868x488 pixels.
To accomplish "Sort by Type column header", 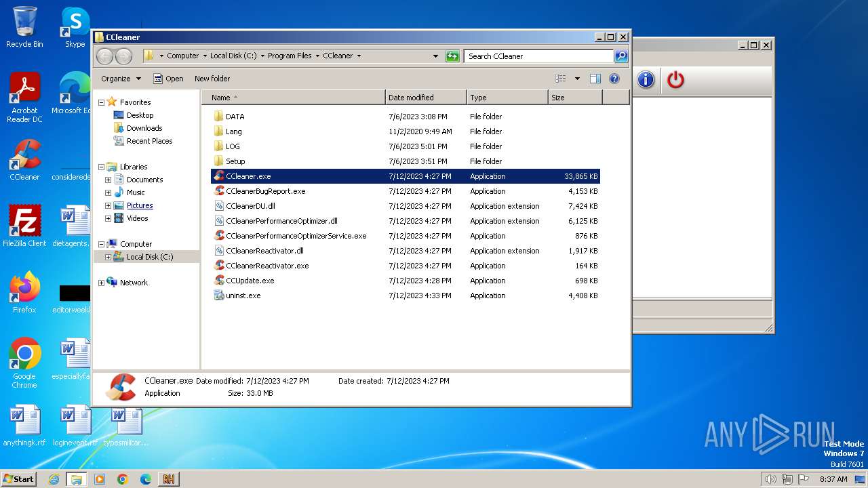I will point(507,98).
